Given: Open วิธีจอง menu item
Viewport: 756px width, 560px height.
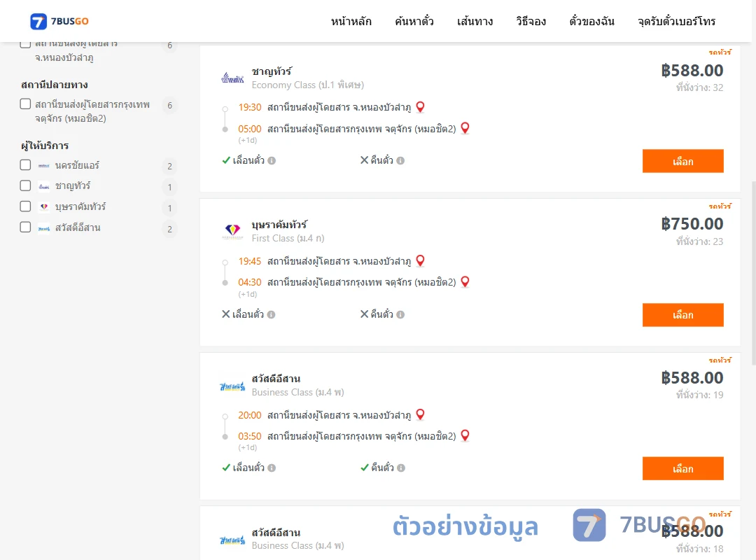Looking at the screenshot, I should [531, 21].
